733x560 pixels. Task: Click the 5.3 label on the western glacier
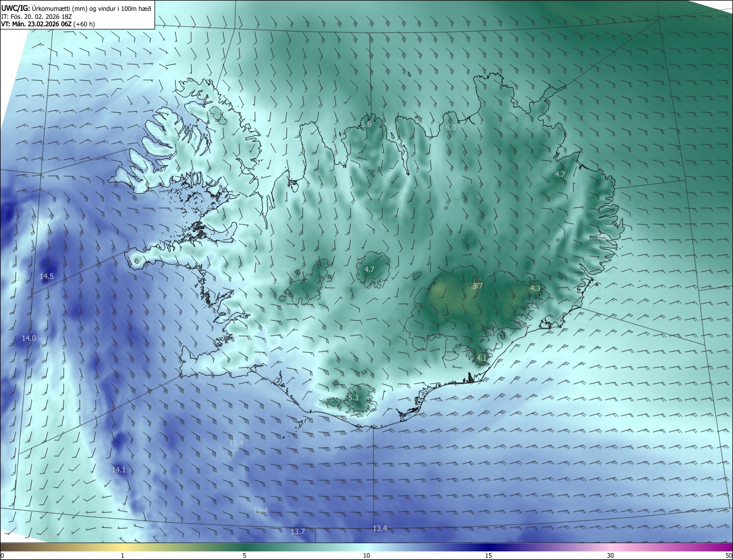point(297,274)
